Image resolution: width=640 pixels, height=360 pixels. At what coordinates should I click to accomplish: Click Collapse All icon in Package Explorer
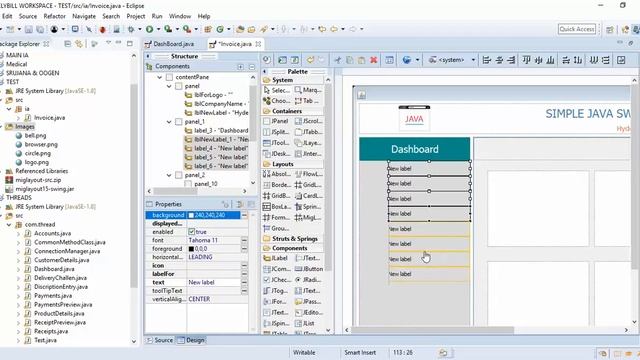coord(68,44)
